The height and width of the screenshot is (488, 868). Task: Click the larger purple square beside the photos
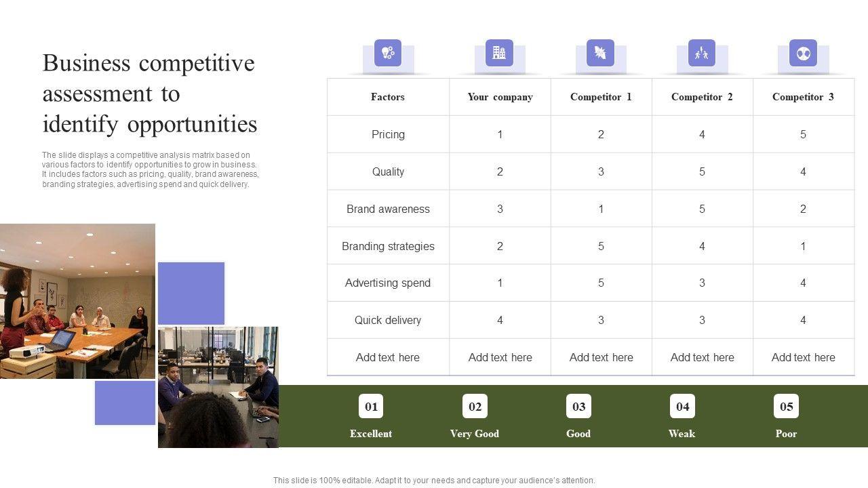(x=191, y=293)
